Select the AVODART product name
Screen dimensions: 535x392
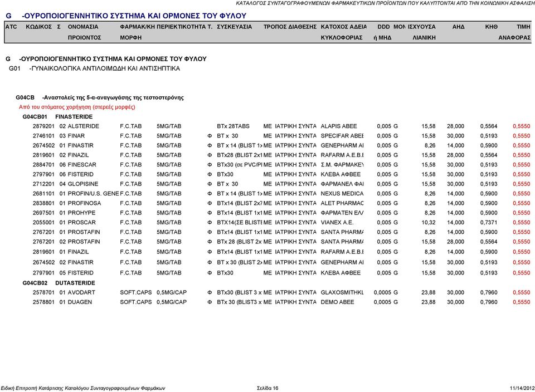pos(81,292)
